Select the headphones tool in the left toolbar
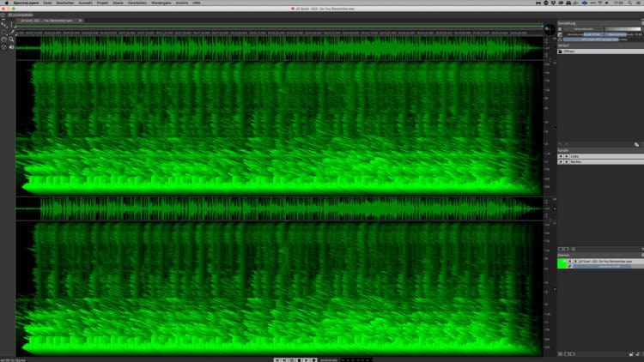The height and width of the screenshot is (362, 644). (x=3, y=39)
